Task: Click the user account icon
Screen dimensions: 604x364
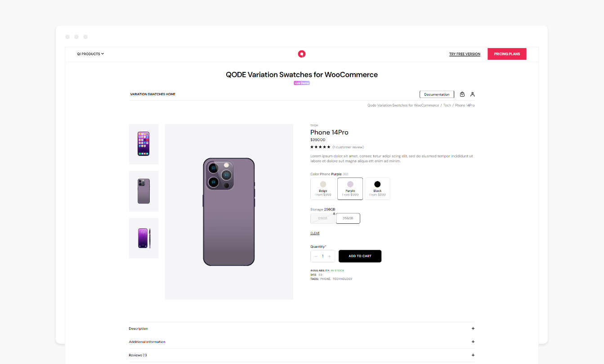Action: tap(473, 94)
